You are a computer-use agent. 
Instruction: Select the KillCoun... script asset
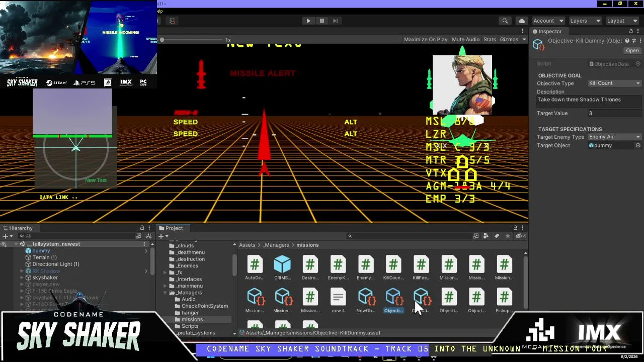click(393, 268)
